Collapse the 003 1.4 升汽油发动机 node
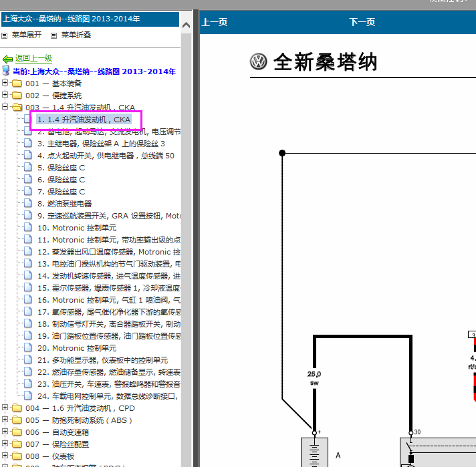 coord(5,106)
